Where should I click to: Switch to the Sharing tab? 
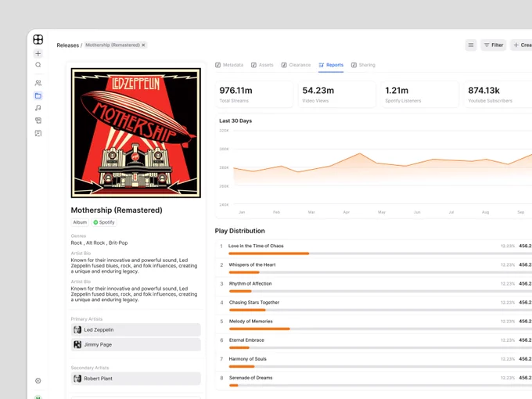pyautogui.click(x=363, y=65)
